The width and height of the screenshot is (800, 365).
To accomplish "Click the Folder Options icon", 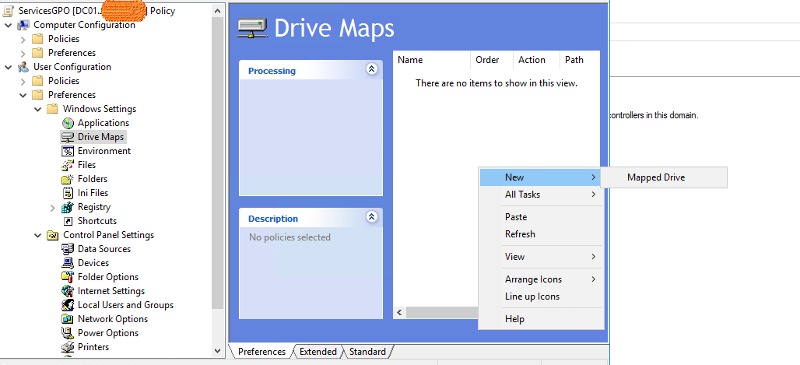I will coord(68,277).
